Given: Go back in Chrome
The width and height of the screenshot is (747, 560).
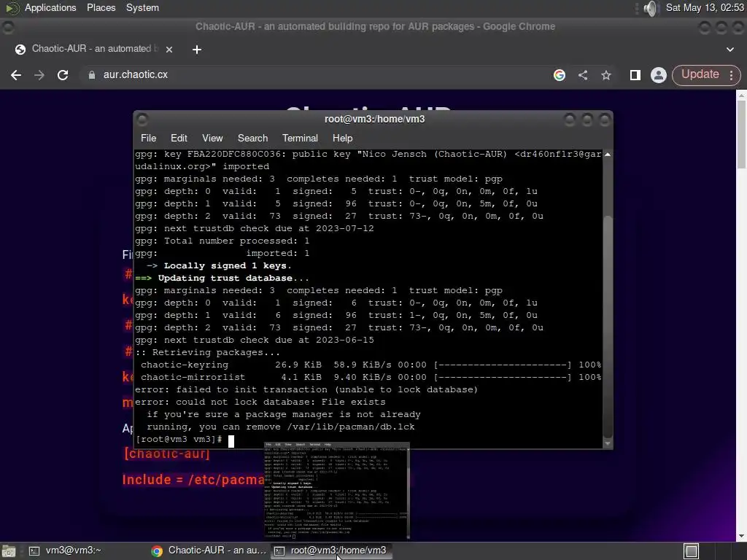Looking at the screenshot, I should click(x=16, y=75).
